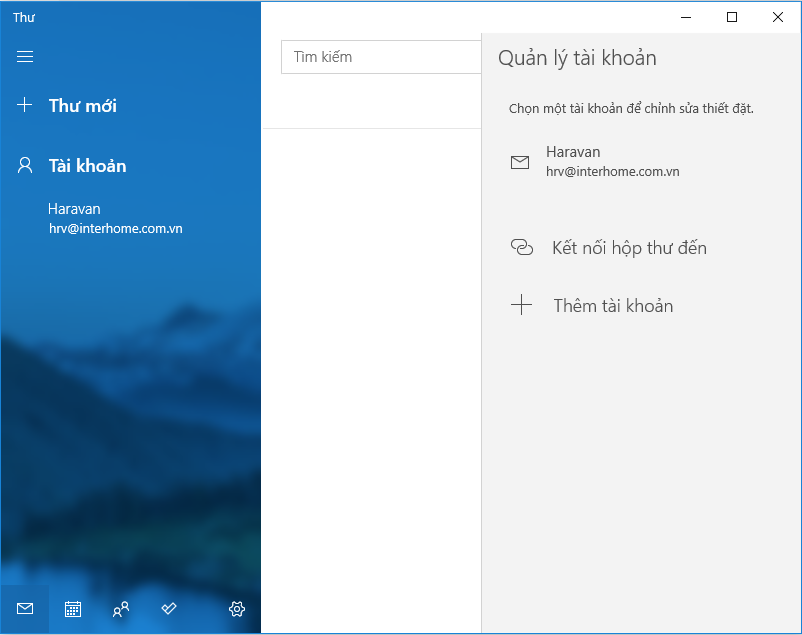Select the Thư mới label to compose
The image size is (802, 635).
(x=83, y=105)
